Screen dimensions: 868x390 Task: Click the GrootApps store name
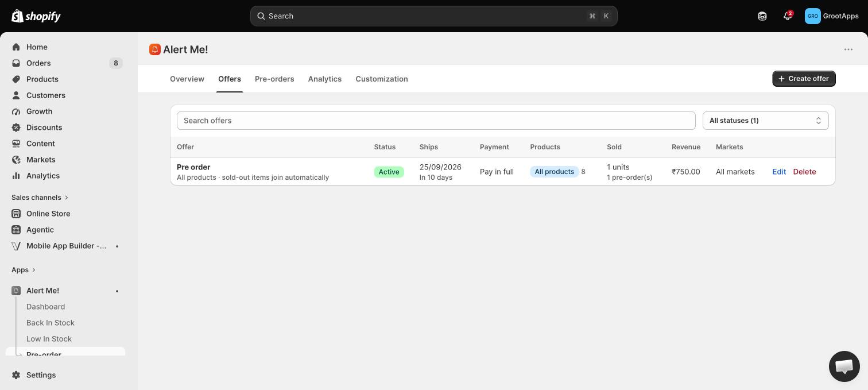(x=841, y=16)
